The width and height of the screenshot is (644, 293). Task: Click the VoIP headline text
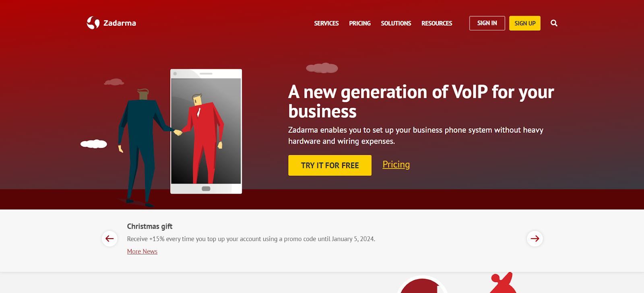click(421, 101)
